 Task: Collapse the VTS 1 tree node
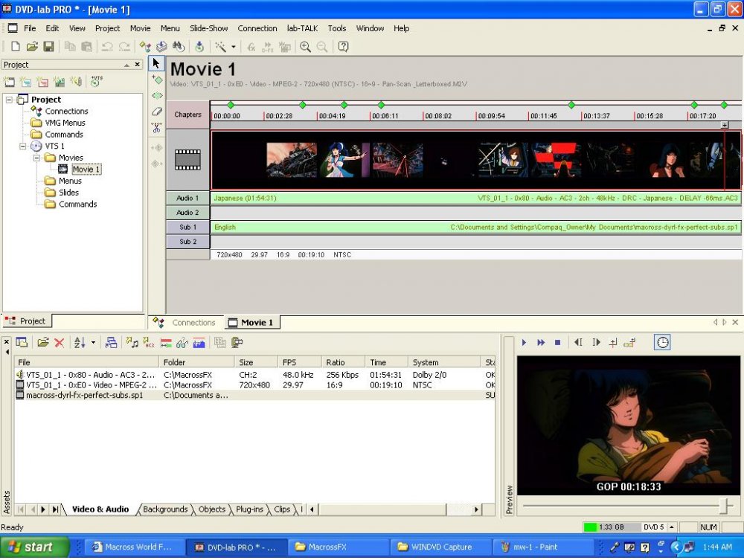[x=22, y=146]
